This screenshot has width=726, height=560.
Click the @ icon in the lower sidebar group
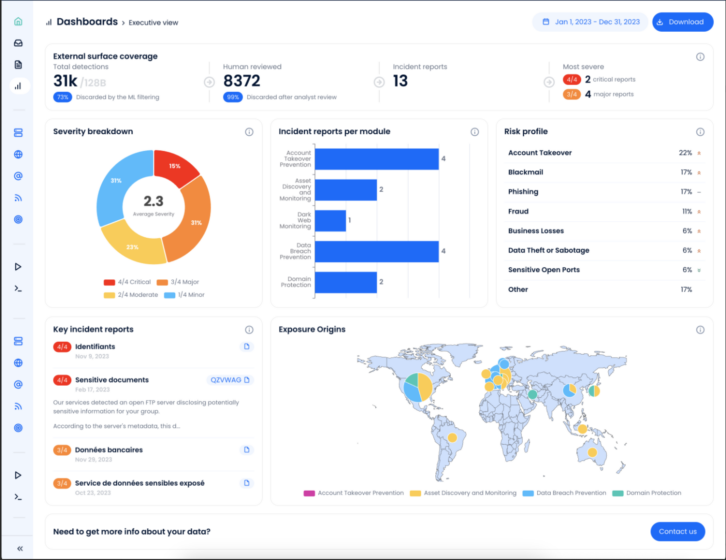(x=18, y=384)
